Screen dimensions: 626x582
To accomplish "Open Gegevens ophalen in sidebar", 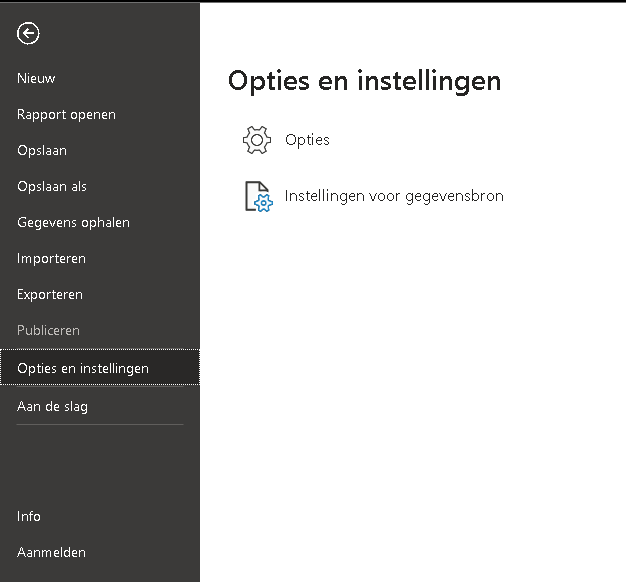I will 73,222.
